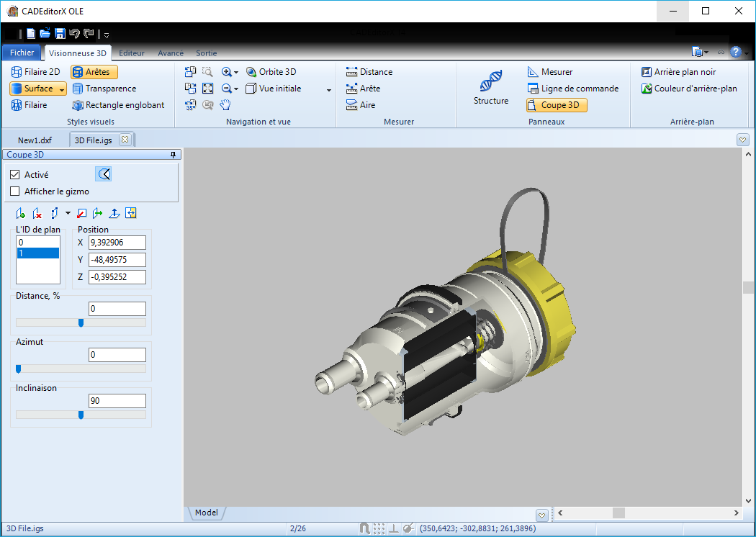Select the Aire measurement tool
This screenshot has height=537, width=756.
click(x=361, y=105)
